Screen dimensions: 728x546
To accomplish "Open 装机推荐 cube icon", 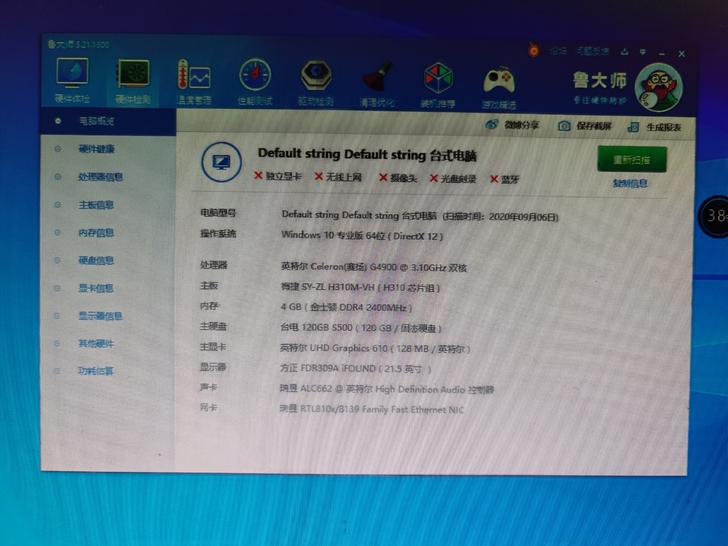I will click(x=438, y=85).
